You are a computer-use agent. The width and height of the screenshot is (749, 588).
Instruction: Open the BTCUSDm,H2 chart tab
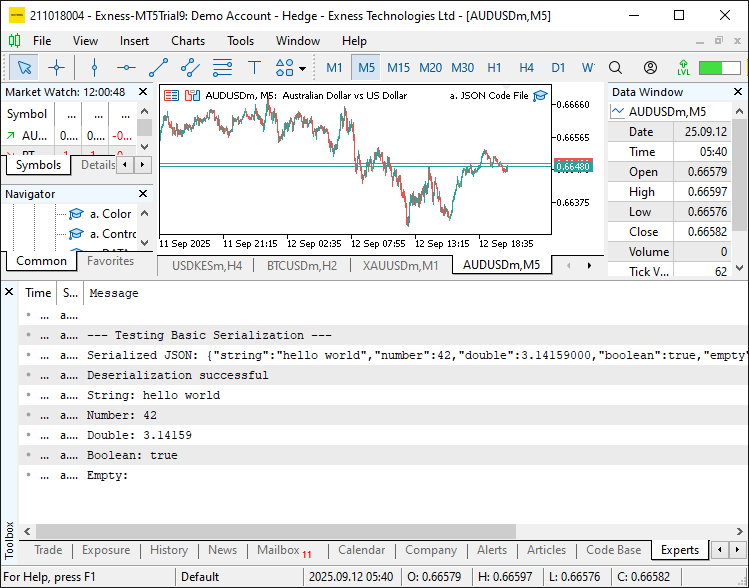tap(302, 266)
